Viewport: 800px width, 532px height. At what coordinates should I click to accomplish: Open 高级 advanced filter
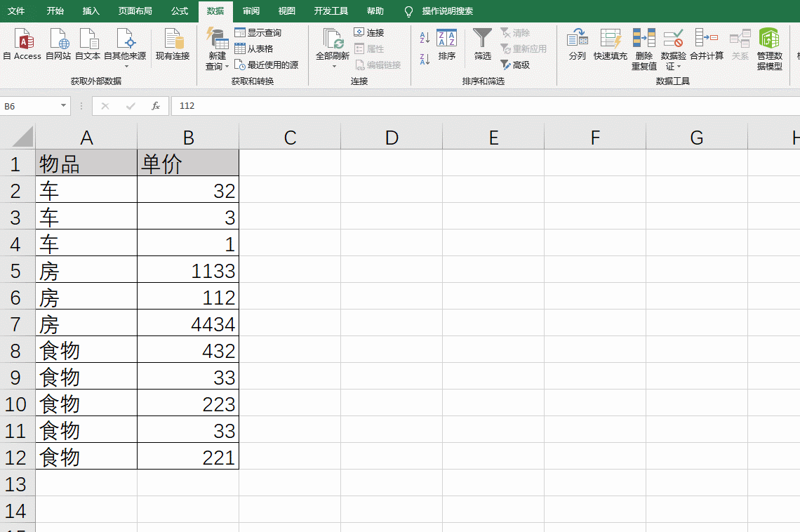point(515,65)
